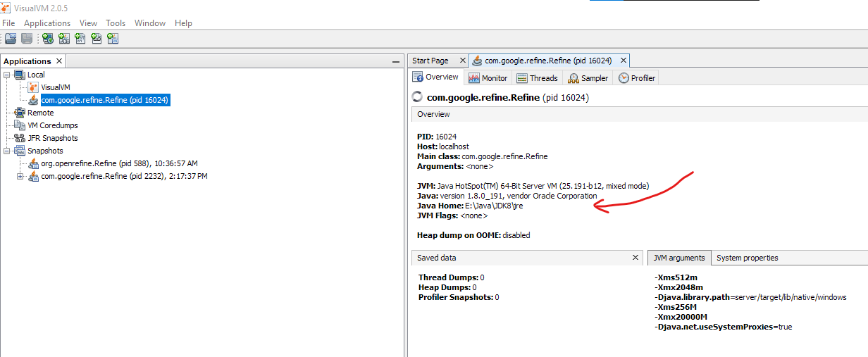
Task: Click the toolbar add icon labeled 010
Action: 97,39
